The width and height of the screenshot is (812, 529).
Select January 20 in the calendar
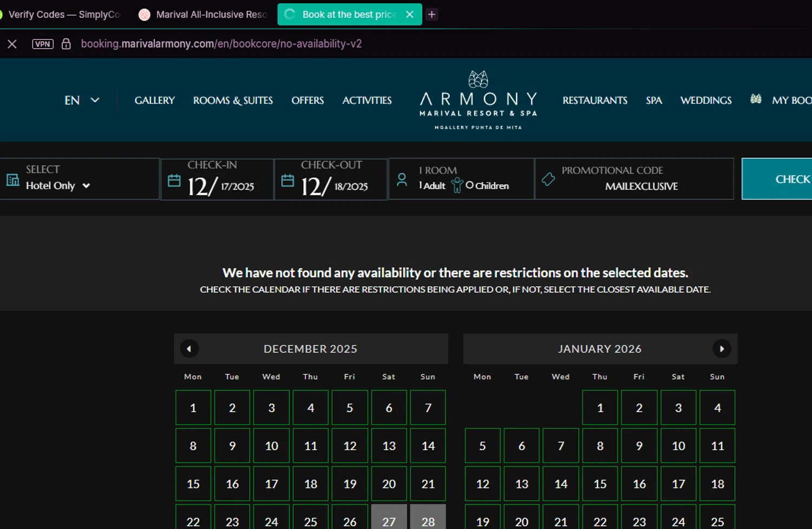coord(522,517)
